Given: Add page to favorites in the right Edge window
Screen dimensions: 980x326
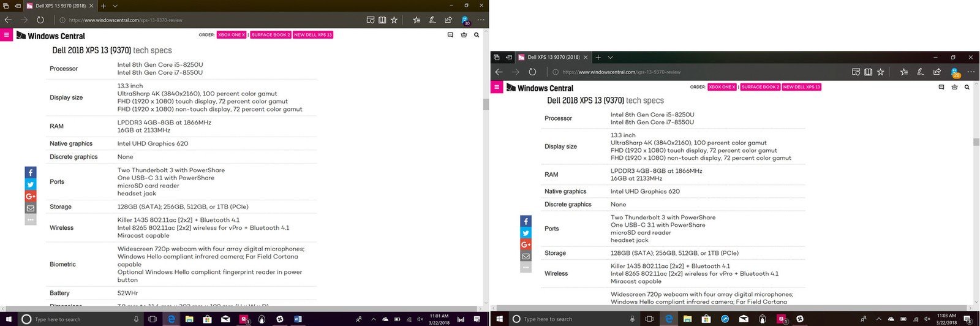Looking at the screenshot, I should pyautogui.click(x=880, y=72).
